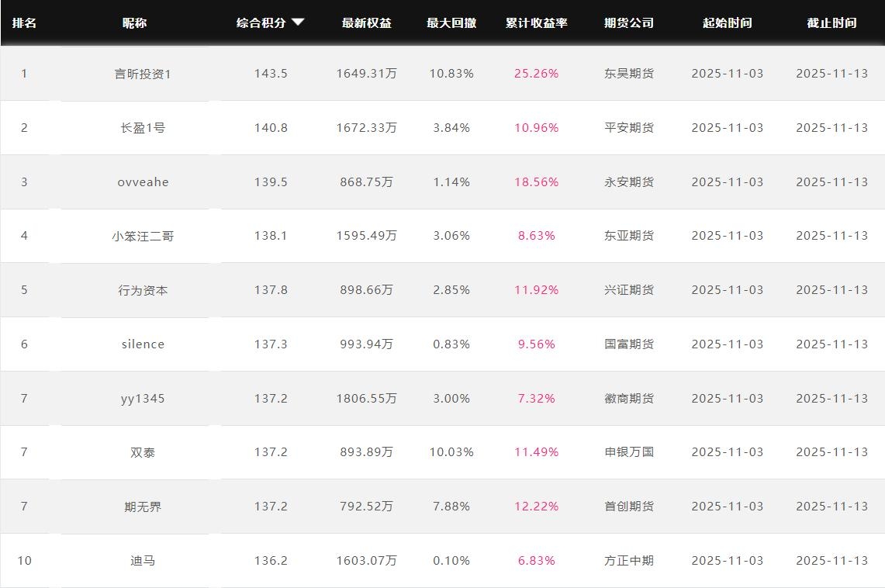Select the silence nickname
Screen dimensions: 885x588
(143, 344)
